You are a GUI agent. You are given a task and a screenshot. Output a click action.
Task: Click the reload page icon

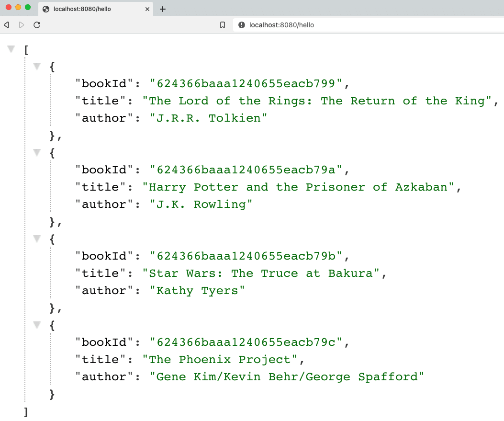[x=37, y=25]
